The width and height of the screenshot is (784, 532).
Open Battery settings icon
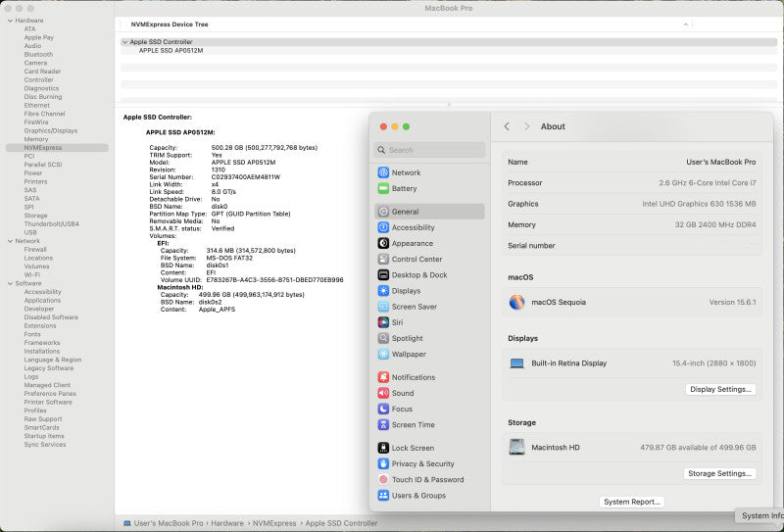point(383,188)
